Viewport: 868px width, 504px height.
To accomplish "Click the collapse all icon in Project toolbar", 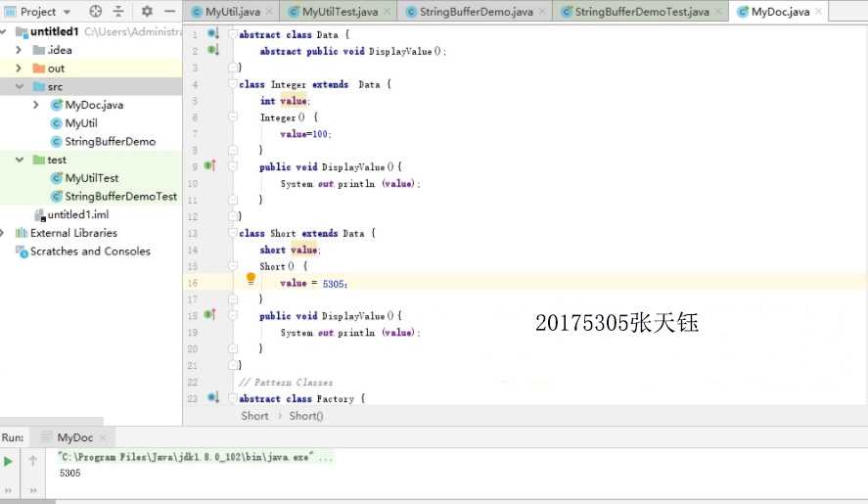I will point(118,11).
